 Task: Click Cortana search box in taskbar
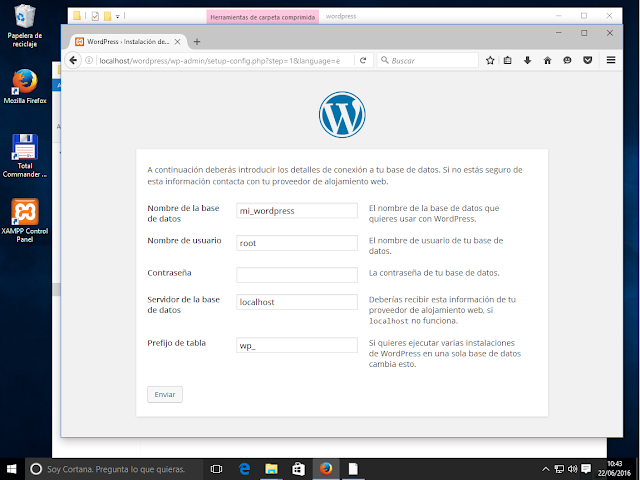[115, 469]
